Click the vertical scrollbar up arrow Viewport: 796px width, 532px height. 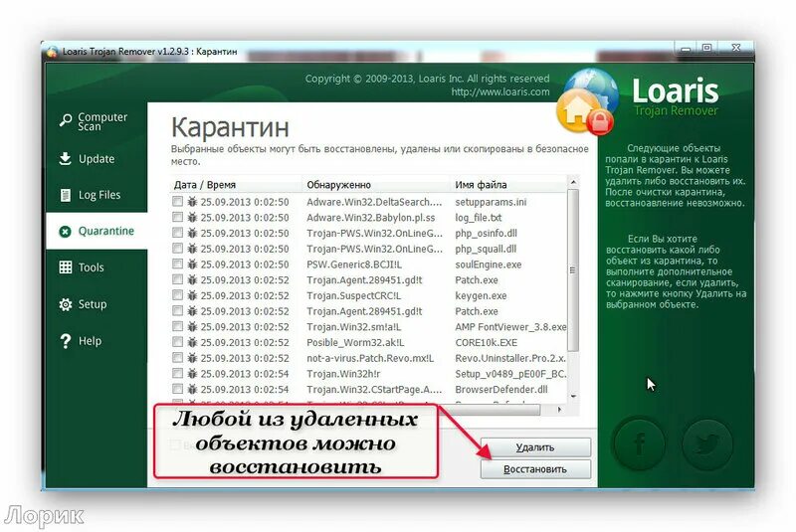(x=573, y=182)
